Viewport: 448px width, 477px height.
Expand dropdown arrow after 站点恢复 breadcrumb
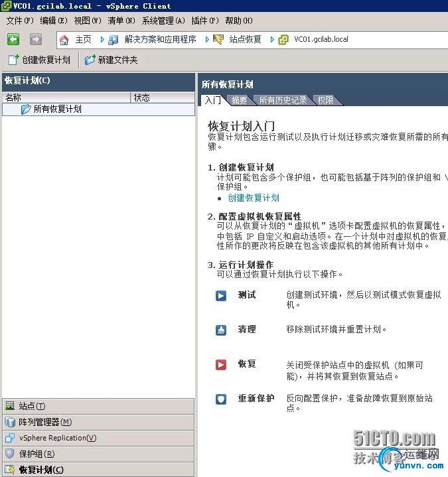272,40
